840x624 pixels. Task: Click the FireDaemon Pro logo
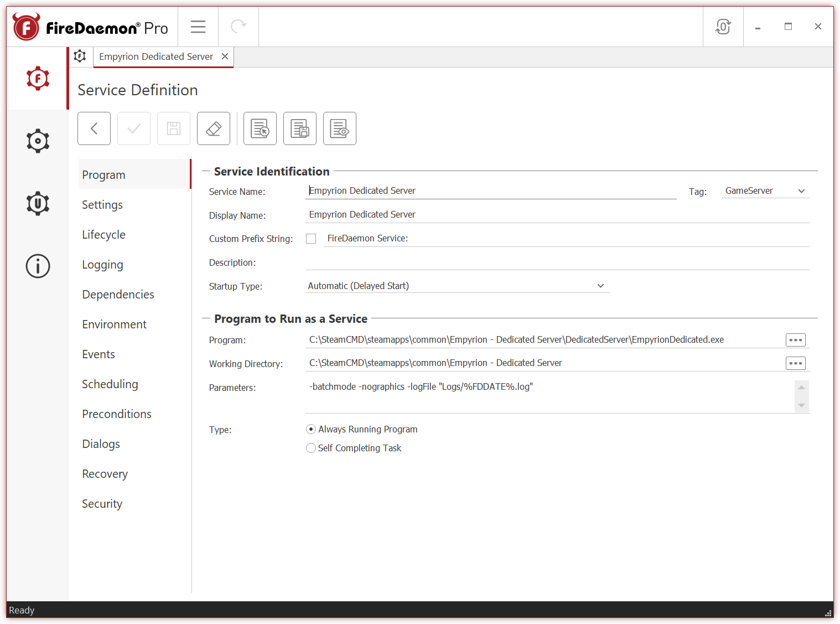[91, 27]
